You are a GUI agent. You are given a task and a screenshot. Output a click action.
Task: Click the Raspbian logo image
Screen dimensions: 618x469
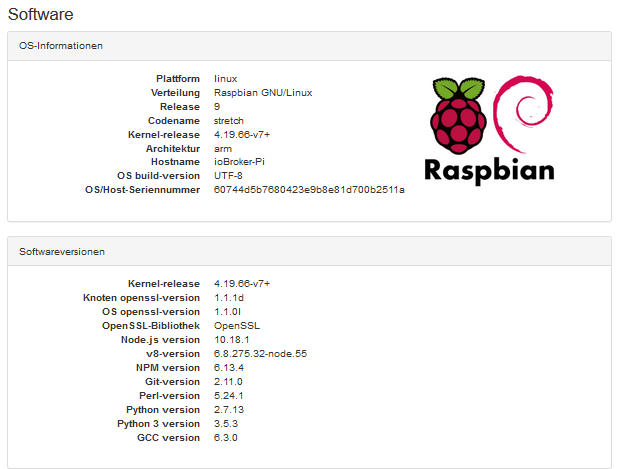coord(489,130)
